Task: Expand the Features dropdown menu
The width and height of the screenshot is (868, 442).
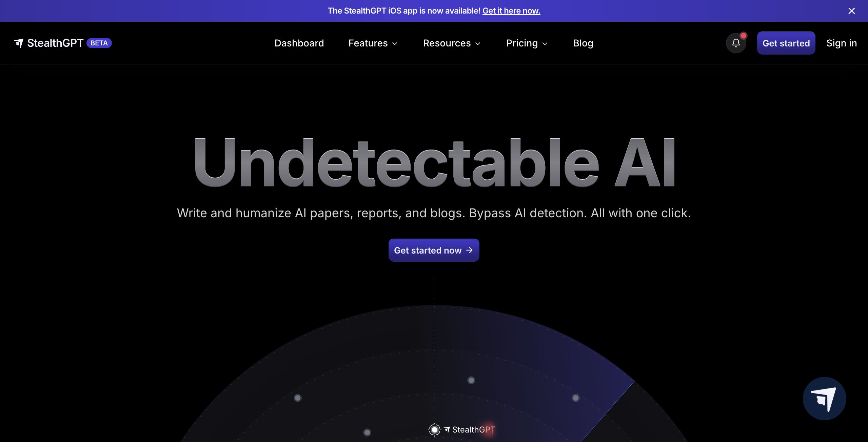Action: click(373, 43)
